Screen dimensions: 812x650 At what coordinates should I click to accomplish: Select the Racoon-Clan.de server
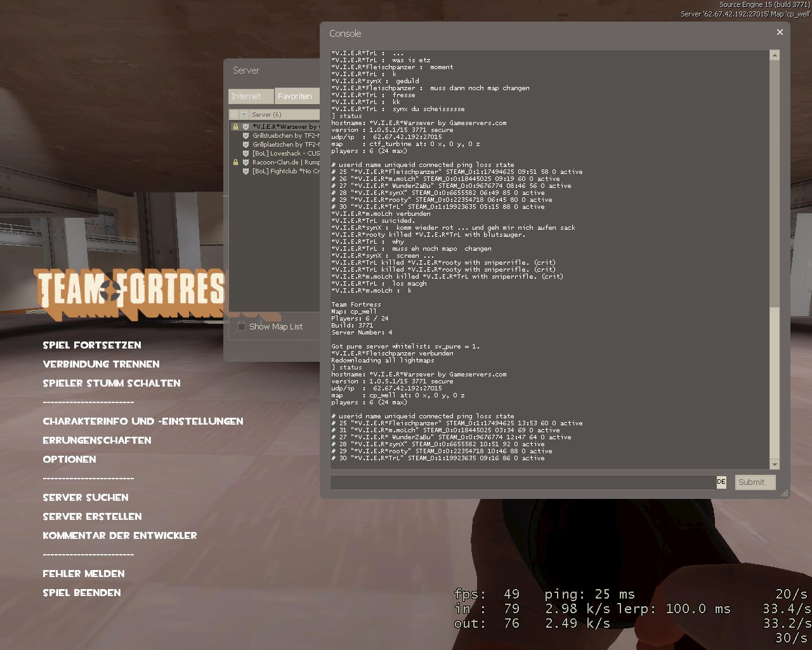click(275, 162)
